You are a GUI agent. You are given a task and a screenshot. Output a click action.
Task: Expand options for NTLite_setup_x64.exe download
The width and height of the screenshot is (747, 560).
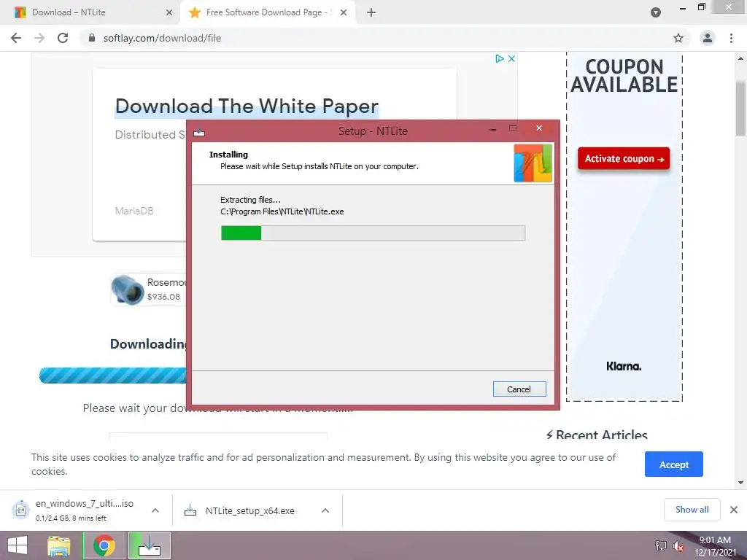[x=325, y=510]
